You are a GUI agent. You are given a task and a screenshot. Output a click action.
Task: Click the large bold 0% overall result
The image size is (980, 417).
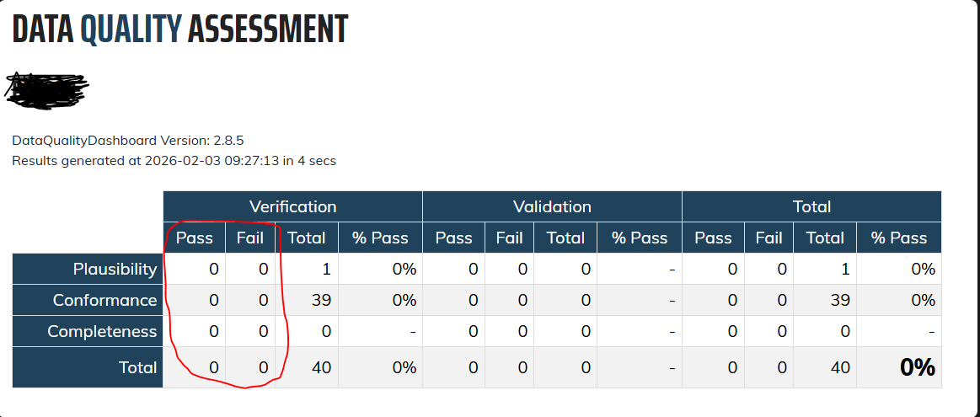pos(917,367)
